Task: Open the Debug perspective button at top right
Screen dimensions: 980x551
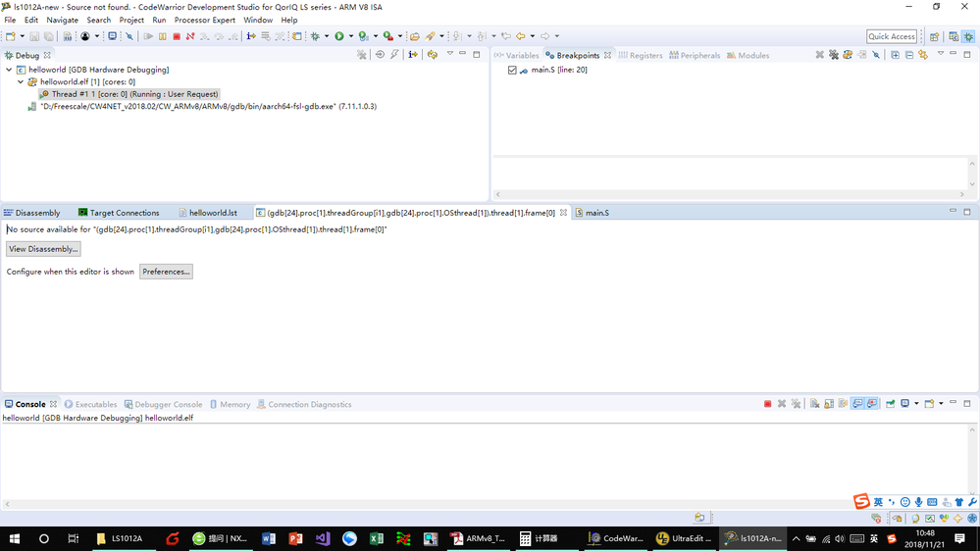Action: coord(969,37)
